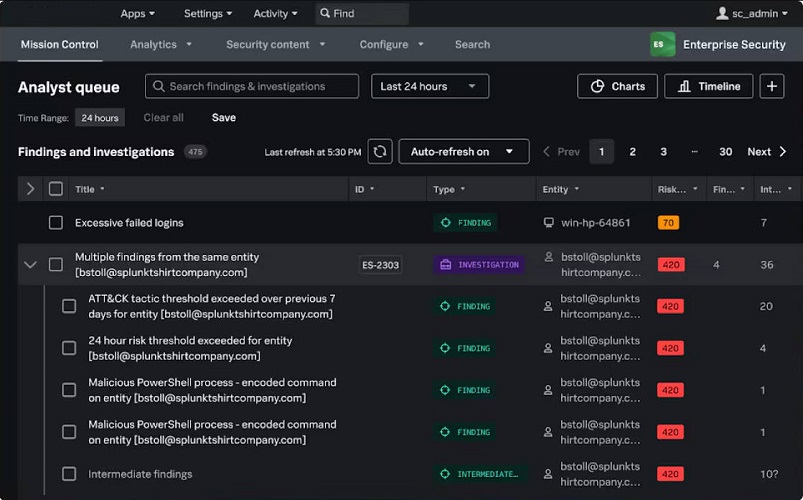Open the Security content menu
This screenshot has height=500, width=803.
(276, 45)
